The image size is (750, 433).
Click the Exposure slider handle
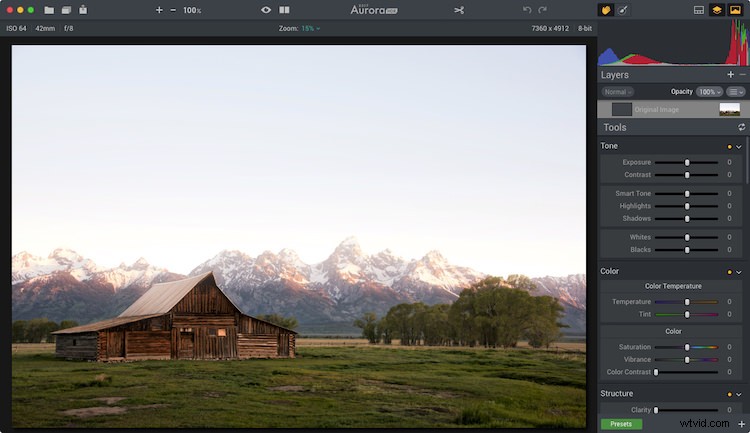pyautogui.click(x=687, y=163)
